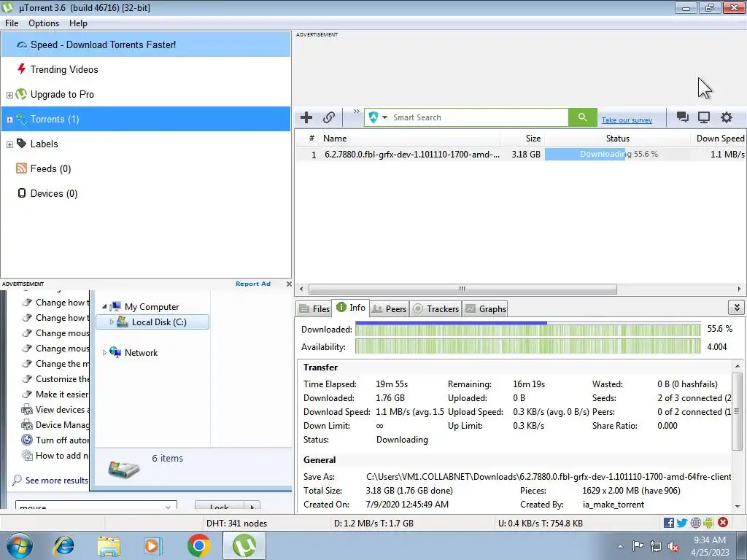Viewport: 747px width, 560px height.
Task: Switch to the Peers tab
Action: coord(389,308)
